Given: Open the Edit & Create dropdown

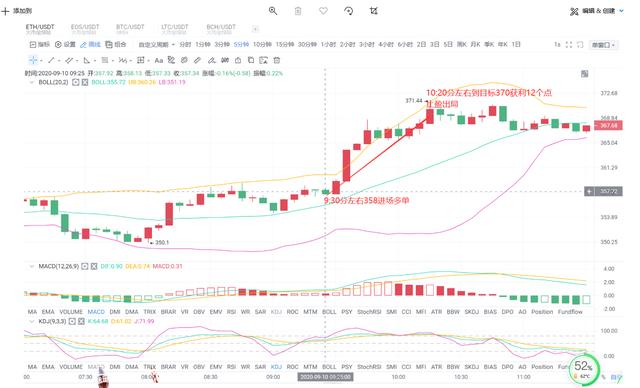Looking at the screenshot, I should pos(597,11).
